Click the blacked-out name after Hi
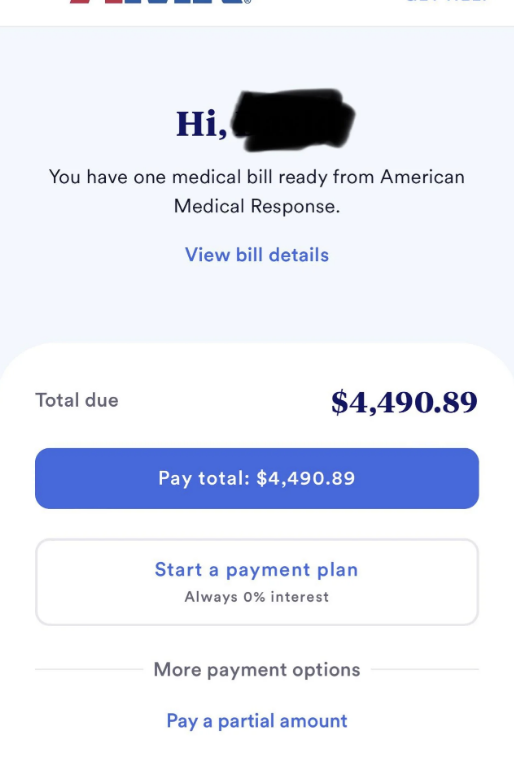This screenshot has height=760, width=514. click(293, 120)
